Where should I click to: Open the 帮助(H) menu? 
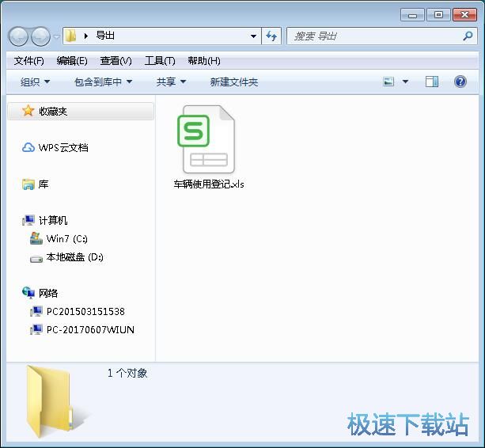[x=204, y=61]
